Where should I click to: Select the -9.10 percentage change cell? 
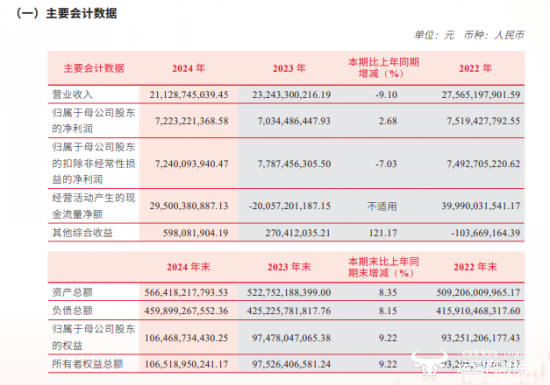pos(386,95)
